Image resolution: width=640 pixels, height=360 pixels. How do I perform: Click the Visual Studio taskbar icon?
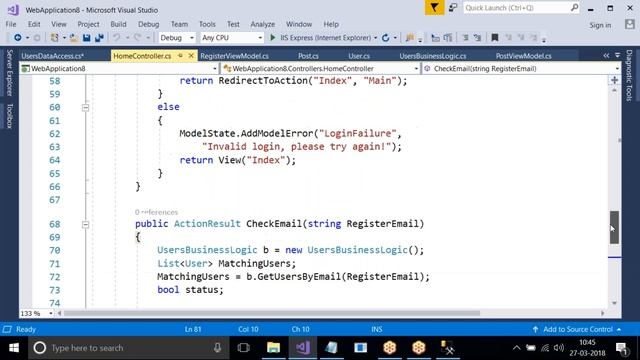(302, 348)
